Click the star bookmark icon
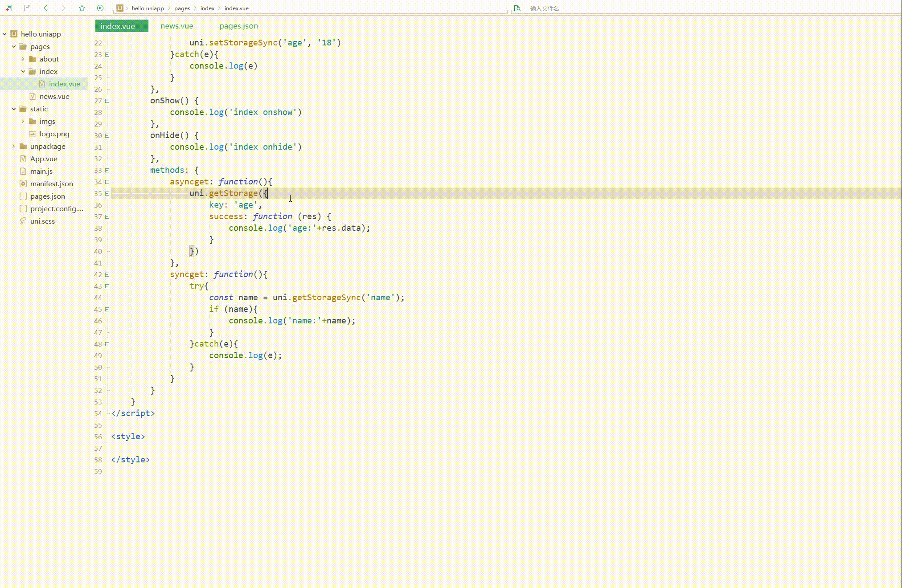The width and height of the screenshot is (902, 588). tap(82, 8)
